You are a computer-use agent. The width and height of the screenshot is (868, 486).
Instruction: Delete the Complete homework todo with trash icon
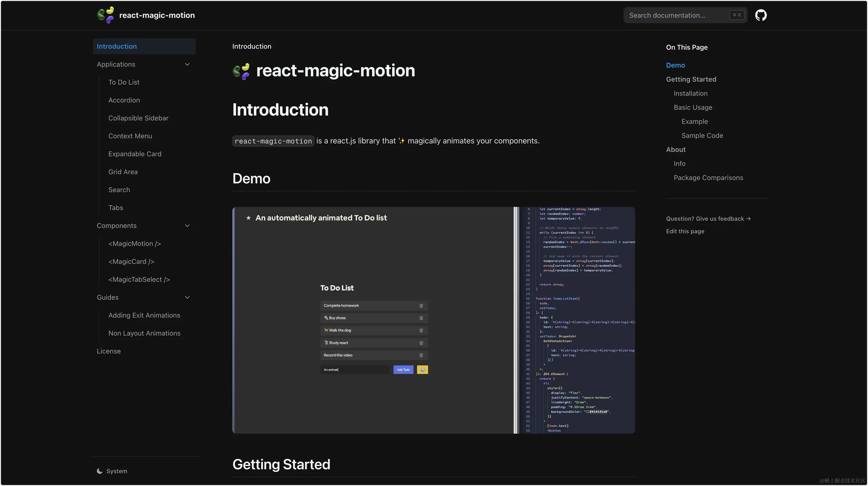(x=421, y=306)
